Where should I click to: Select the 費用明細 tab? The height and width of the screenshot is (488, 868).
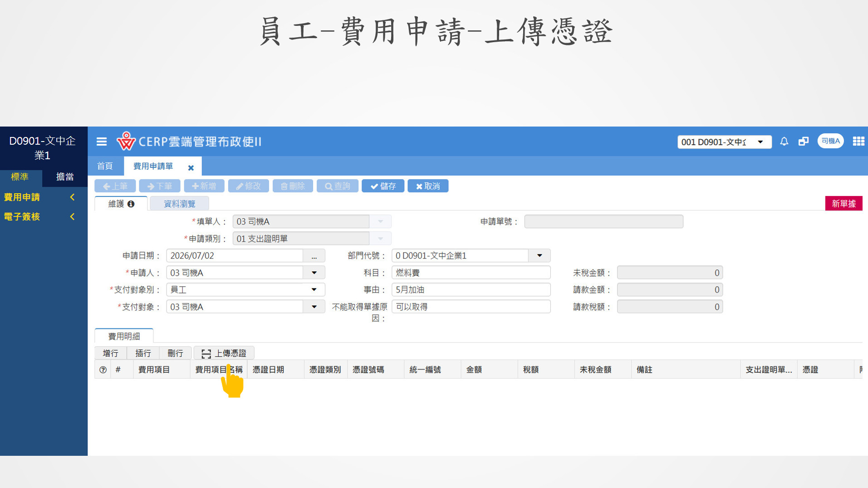124,336
